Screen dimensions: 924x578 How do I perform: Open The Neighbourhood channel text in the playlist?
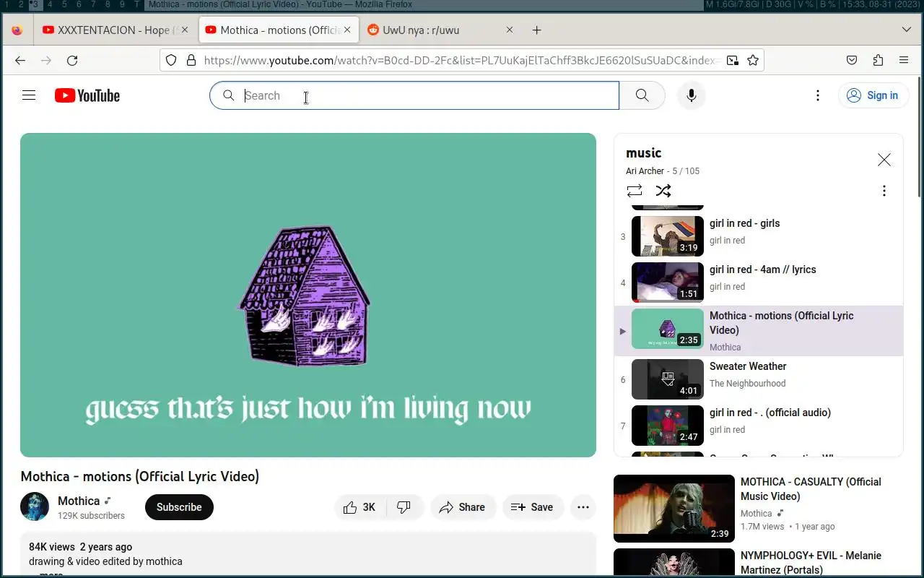pos(747,384)
